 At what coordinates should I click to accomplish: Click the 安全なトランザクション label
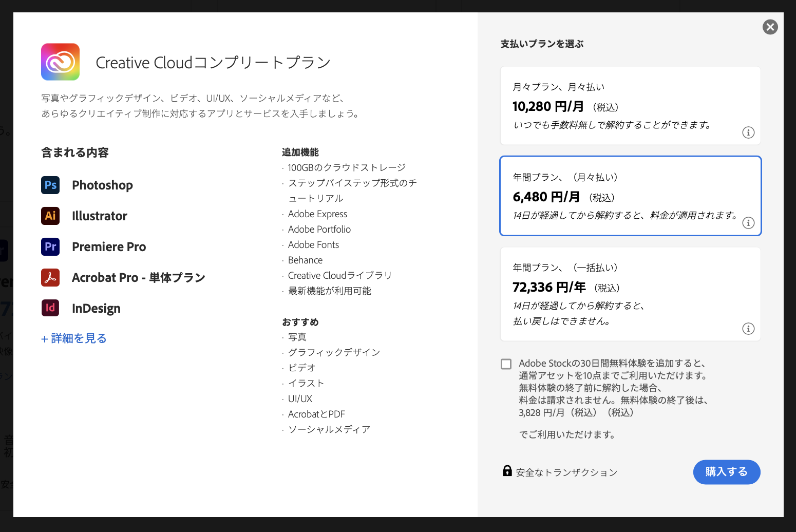(566, 472)
